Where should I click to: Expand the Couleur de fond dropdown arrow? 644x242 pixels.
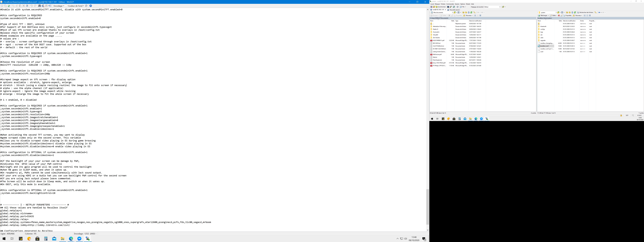[x=83, y=6]
